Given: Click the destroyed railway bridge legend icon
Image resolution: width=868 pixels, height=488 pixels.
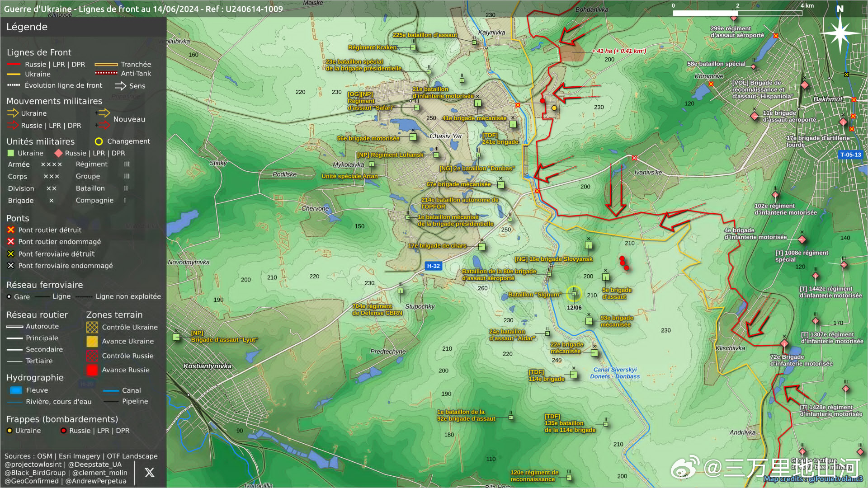Looking at the screenshot, I should pos(11,254).
